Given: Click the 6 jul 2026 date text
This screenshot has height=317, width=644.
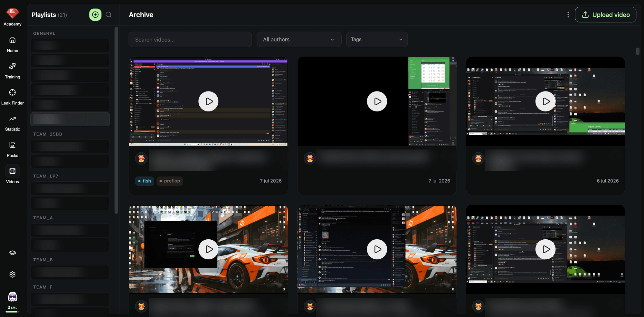Looking at the screenshot, I should point(608,181).
